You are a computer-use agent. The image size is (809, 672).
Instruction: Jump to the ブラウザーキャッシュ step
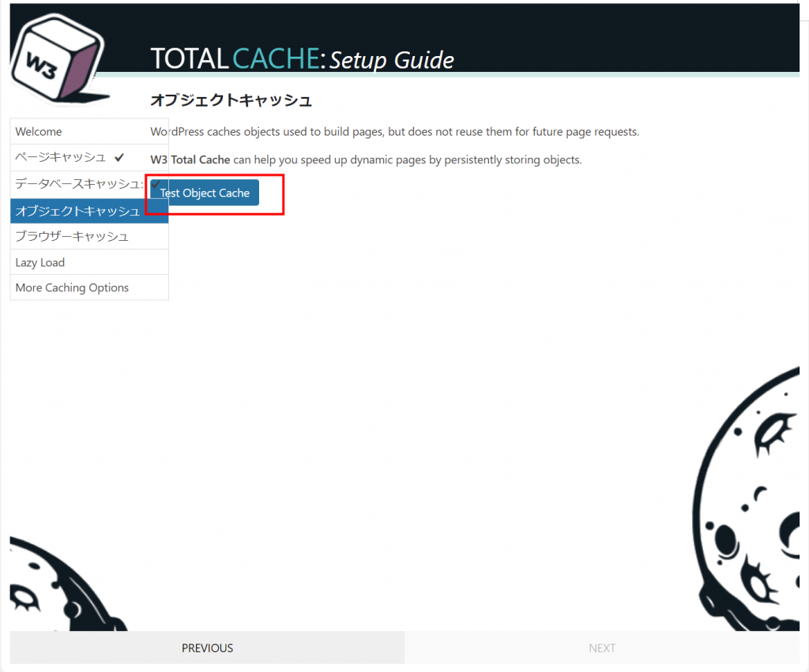click(89, 236)
